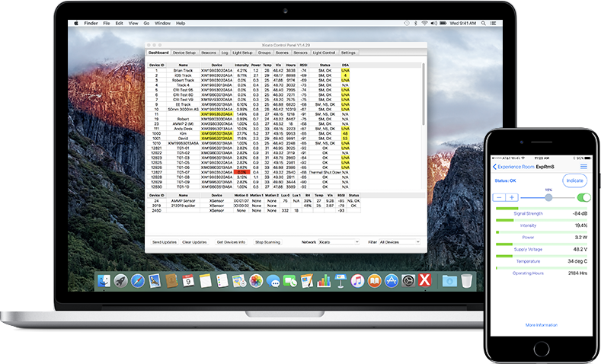Tap the More Information link

point(541,324)
